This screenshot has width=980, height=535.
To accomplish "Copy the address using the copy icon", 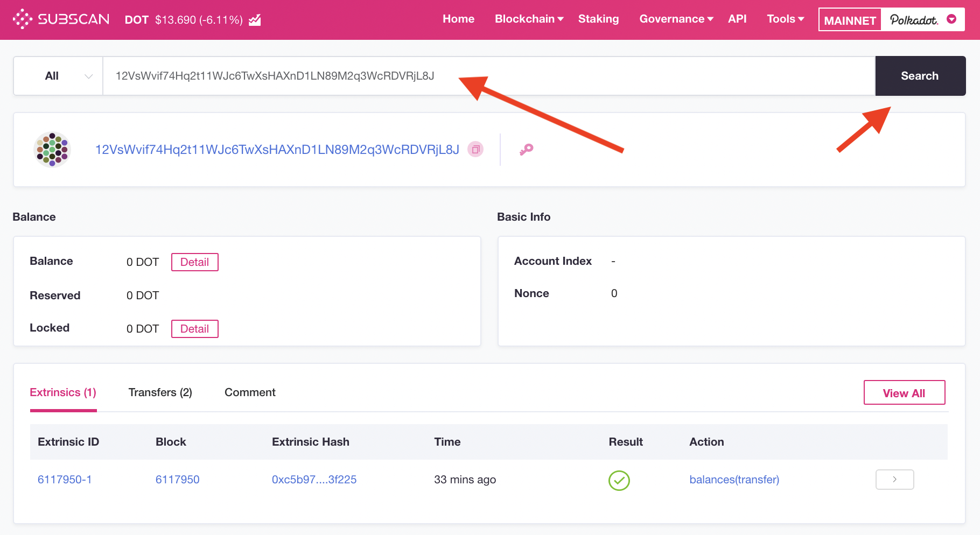I will coord(475,149).
